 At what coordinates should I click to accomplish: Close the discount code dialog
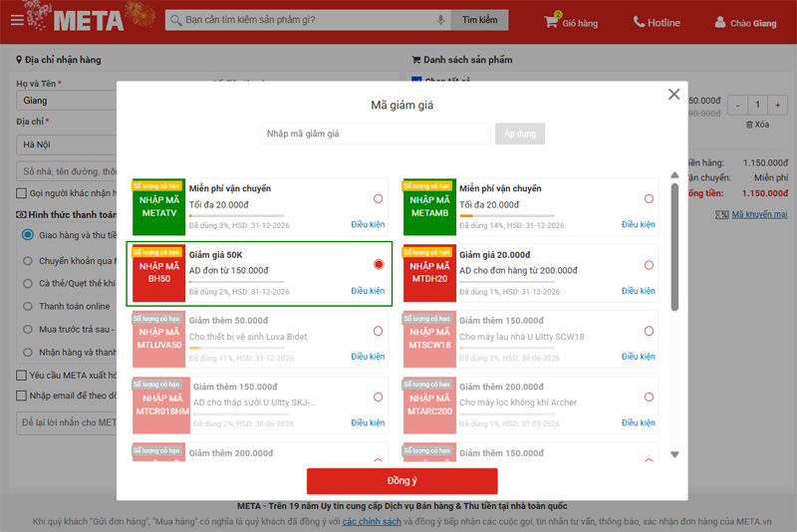pos(673,95)
